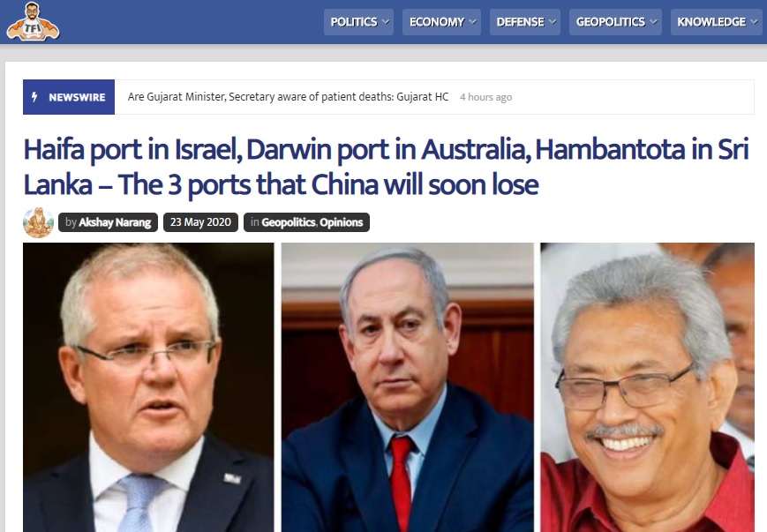The width and height of the screenshot is (767, 532).
Task: Open the Politics menu item
Action: tap(358, 22)
